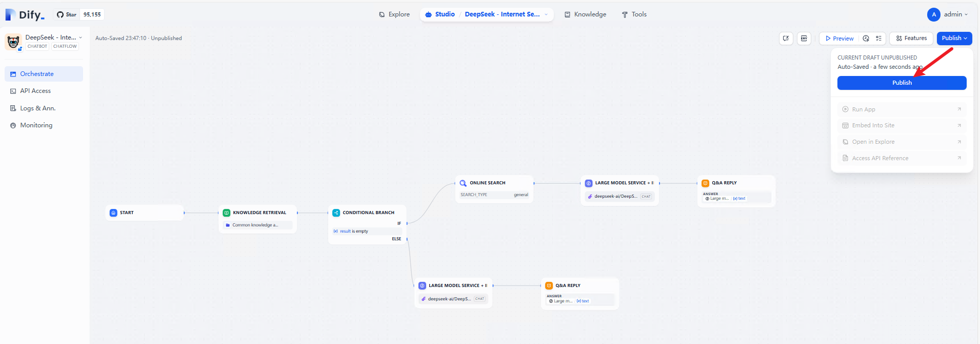The height and width of the screenshot is (344, 980).
Task: Click the DeepSeek app bear avatar
Action: [x=13, y=42]
